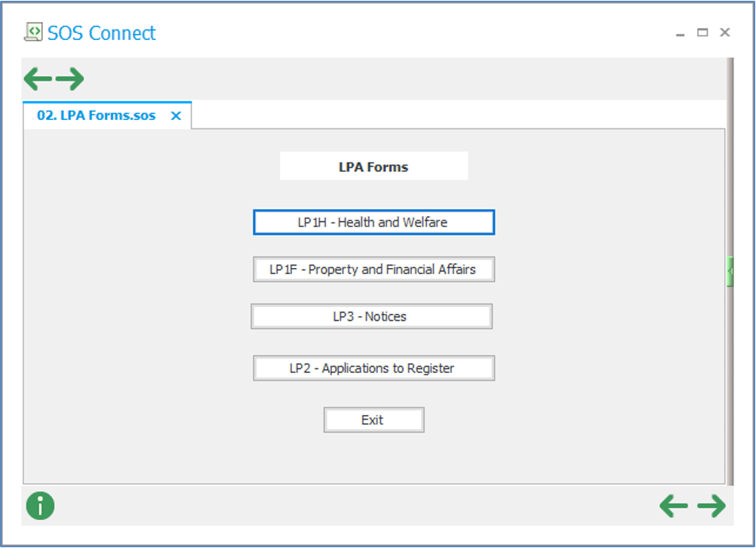Viewport: 756px width, 548px height.
Task: Click the bottom-right forward arrow
Action: tap(711, 506)
